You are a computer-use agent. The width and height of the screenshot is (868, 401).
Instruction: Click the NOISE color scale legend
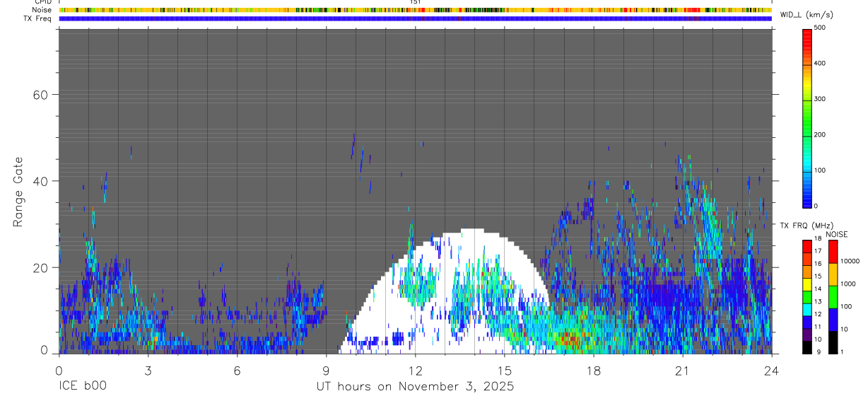832,296
